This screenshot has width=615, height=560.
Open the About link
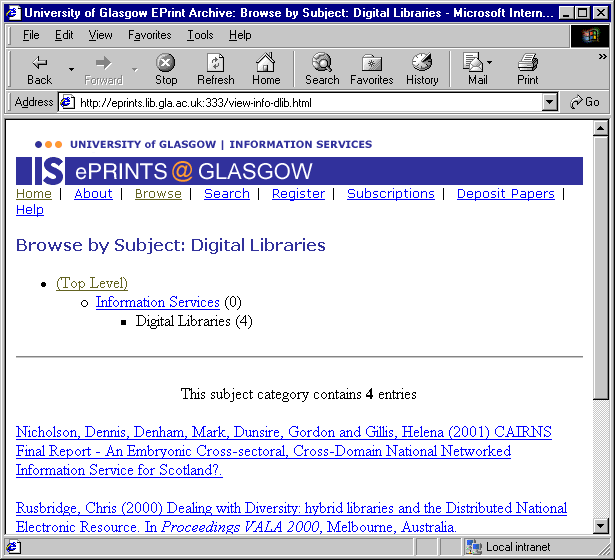pos(93,194)
